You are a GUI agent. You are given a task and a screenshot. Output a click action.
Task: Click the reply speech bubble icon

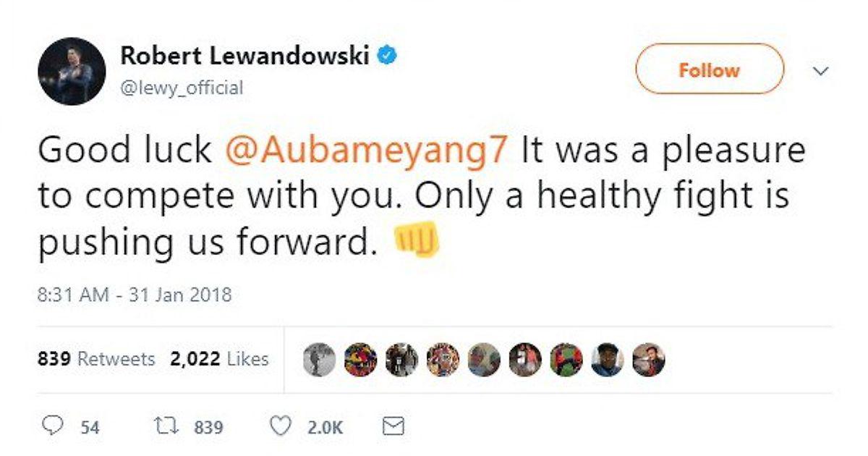[51, 426]
